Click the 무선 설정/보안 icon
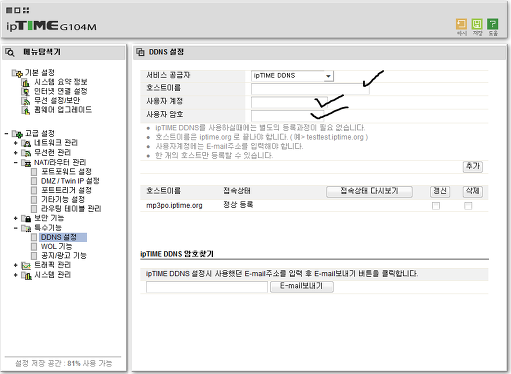The image size is (511, 374). click(x=26, y=101)
